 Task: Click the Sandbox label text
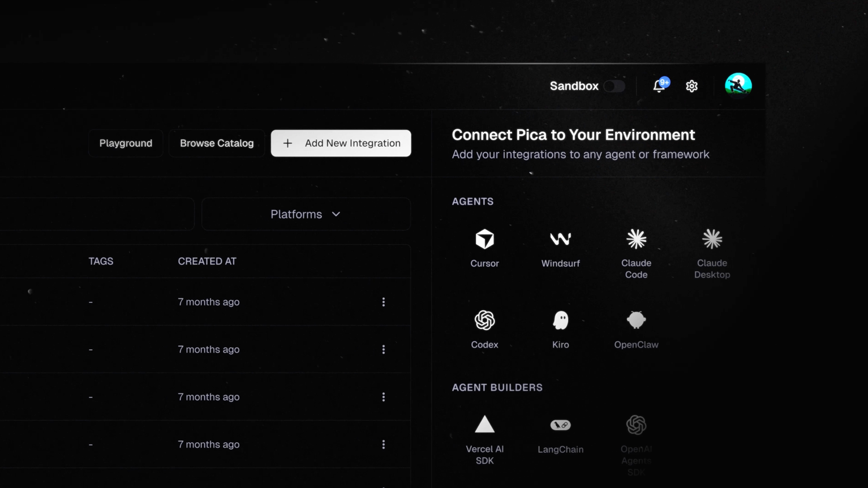tap(574, 86)
